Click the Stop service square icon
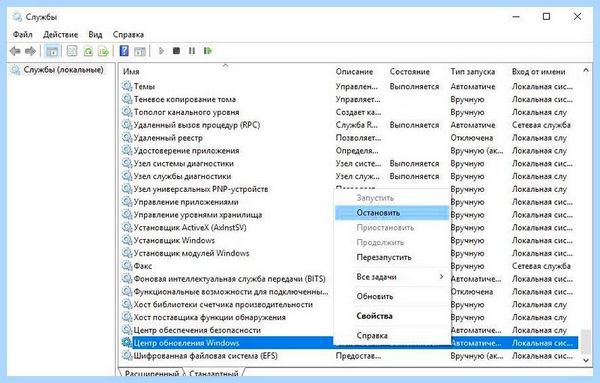Screen dimensions: 600x383 point(176,51)
